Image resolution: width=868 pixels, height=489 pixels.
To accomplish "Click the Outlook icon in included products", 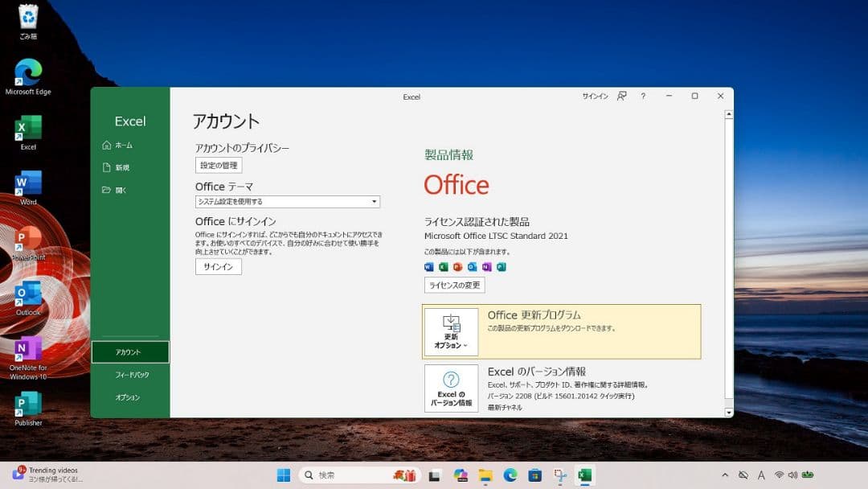I will click(x=473, y=266).
